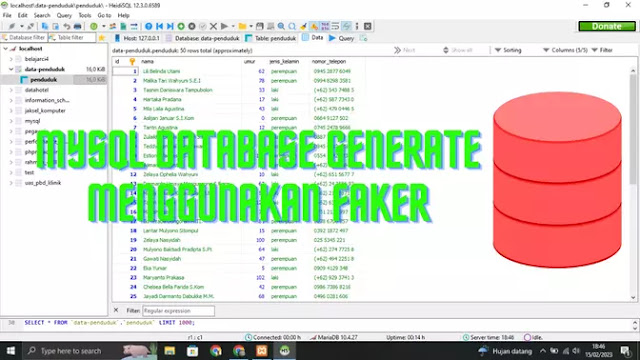Open the Tools menu
Viewport: 640px width, 360px height.
pos(85,15)
